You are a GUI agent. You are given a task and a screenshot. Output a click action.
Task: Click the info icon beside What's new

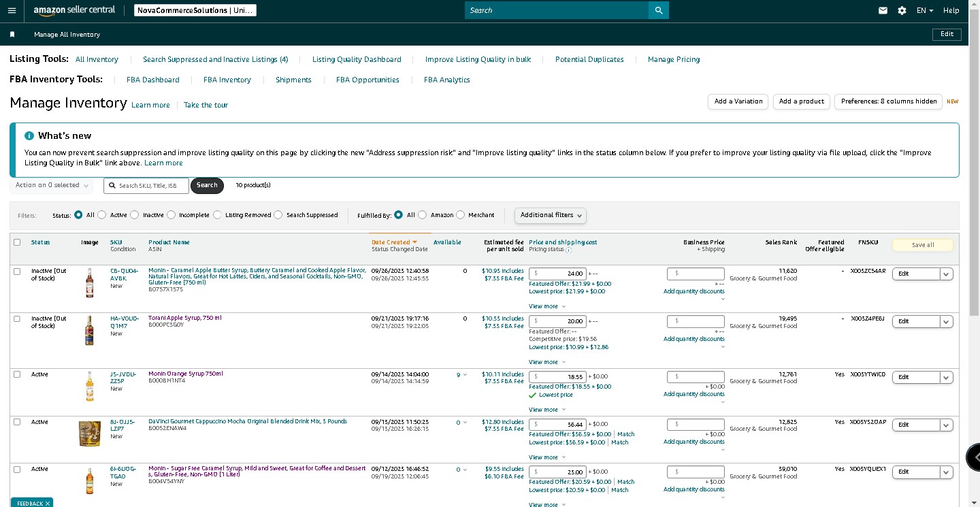[x=29, y=135]
